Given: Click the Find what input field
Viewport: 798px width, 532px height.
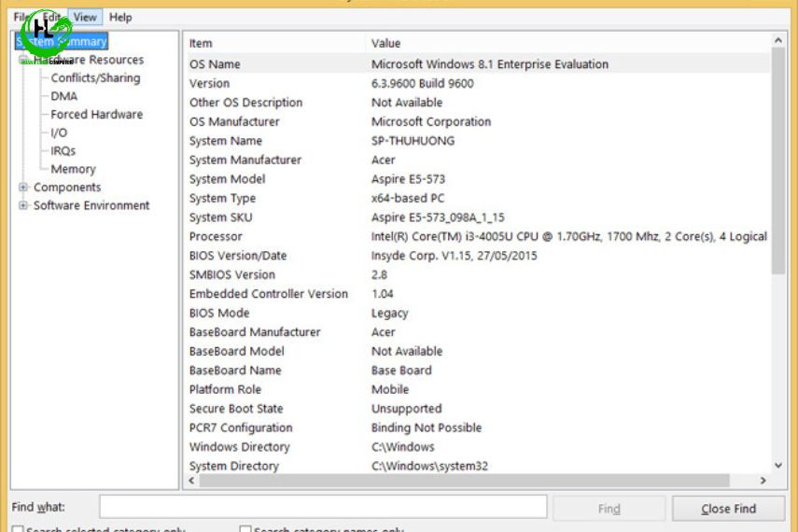Looking at the screenshot, I should 323,507.
